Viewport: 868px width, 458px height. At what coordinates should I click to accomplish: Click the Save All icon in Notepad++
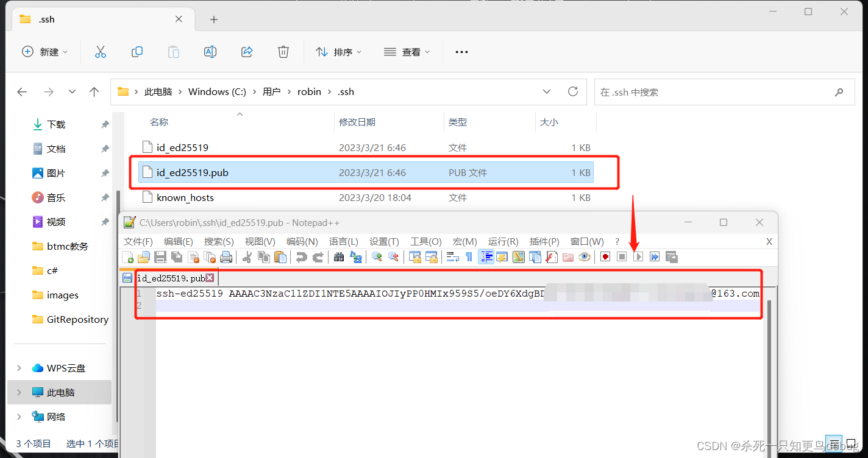click(x=177, y=257)
